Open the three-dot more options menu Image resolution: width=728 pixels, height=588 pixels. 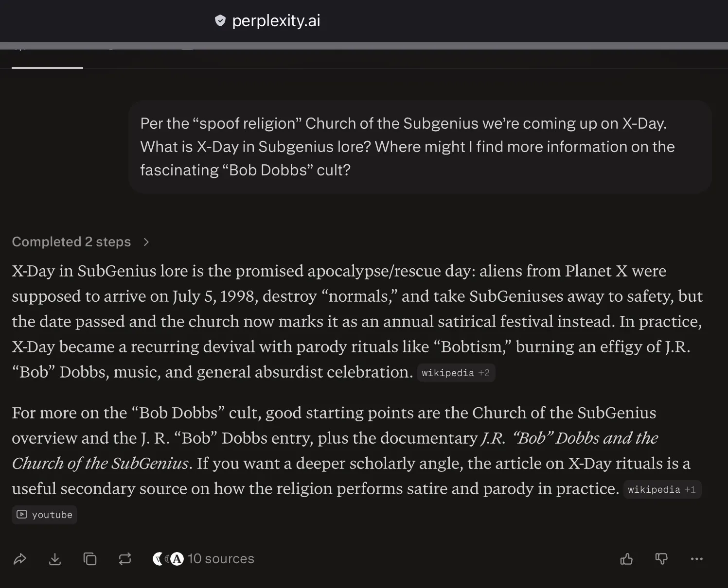tap(696, 559)
